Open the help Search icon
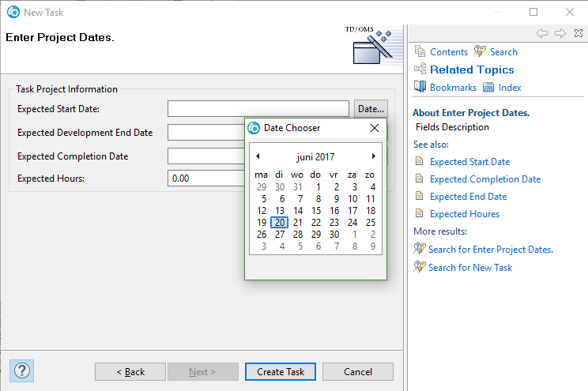This screenshot has width=588, height=391. [x=480, y=51]
